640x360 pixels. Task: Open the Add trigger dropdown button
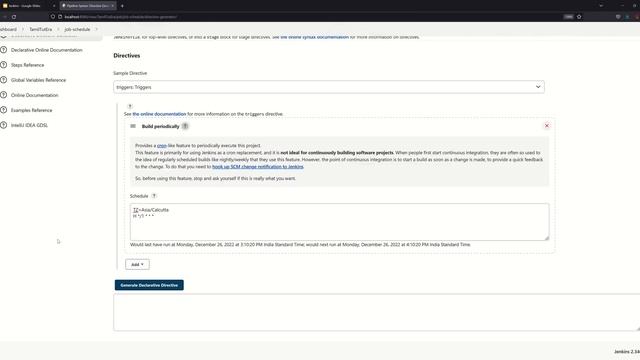137,264
